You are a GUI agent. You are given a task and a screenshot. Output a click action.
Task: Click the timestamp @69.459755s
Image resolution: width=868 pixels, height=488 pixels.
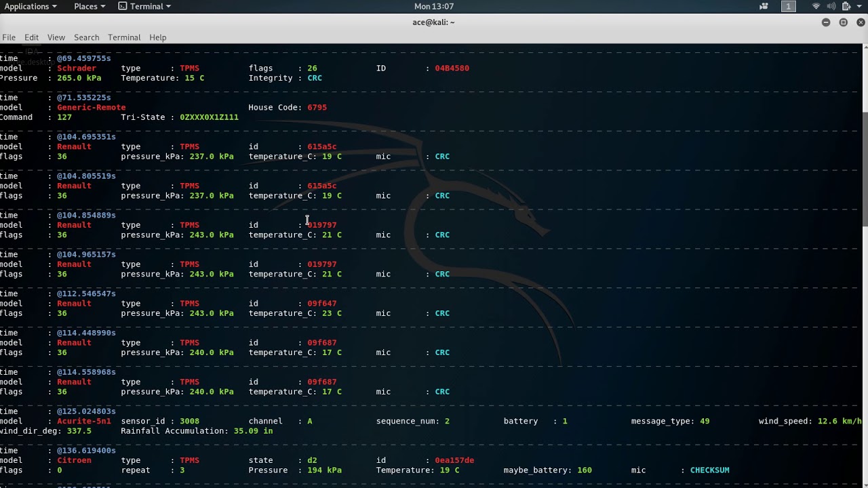pos(84,58)
